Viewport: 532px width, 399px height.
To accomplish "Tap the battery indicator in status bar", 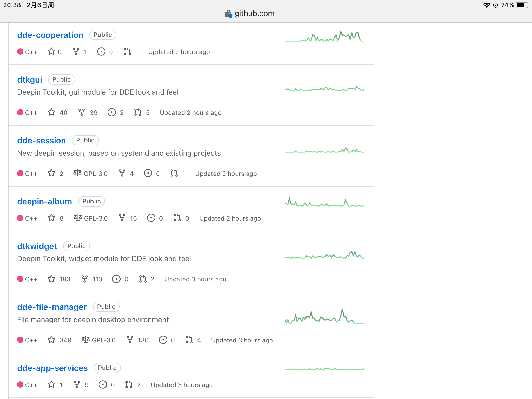I will point(522,5).
